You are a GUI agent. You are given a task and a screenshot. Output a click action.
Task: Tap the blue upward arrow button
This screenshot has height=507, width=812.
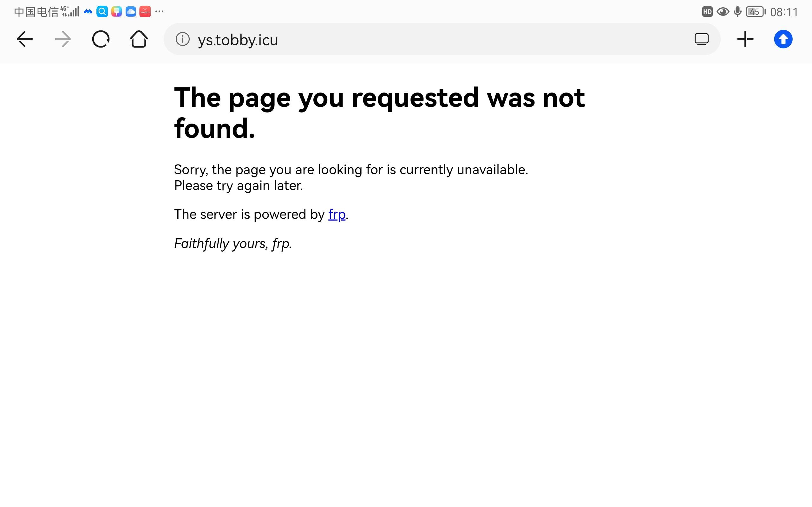coord(783,39)
